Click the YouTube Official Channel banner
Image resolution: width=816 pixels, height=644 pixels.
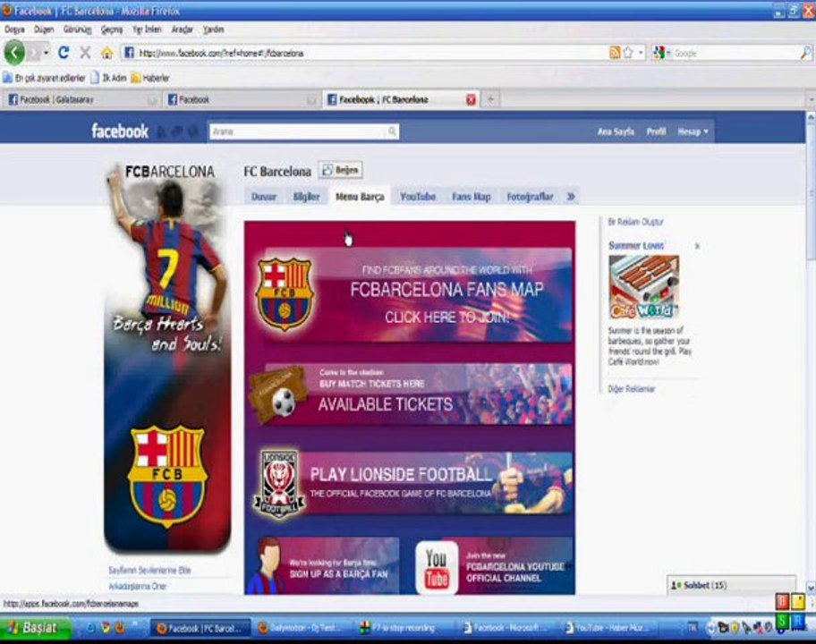[494, 566]
